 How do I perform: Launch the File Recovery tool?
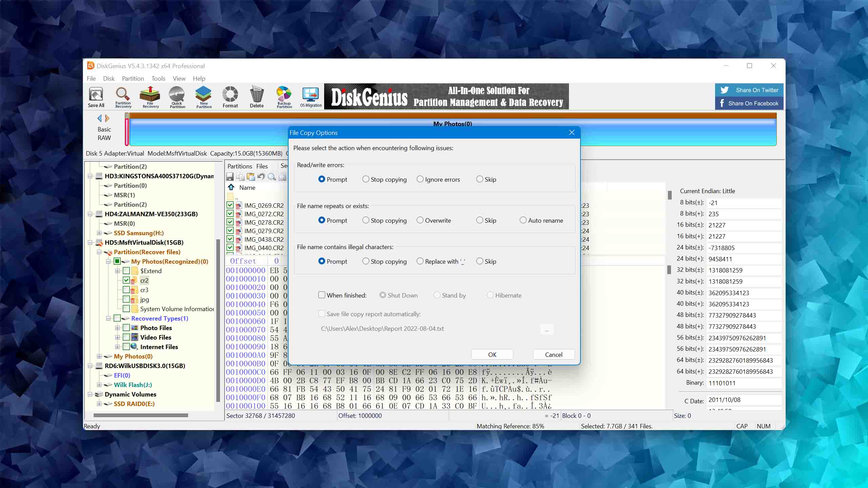[x=150, y=97]
